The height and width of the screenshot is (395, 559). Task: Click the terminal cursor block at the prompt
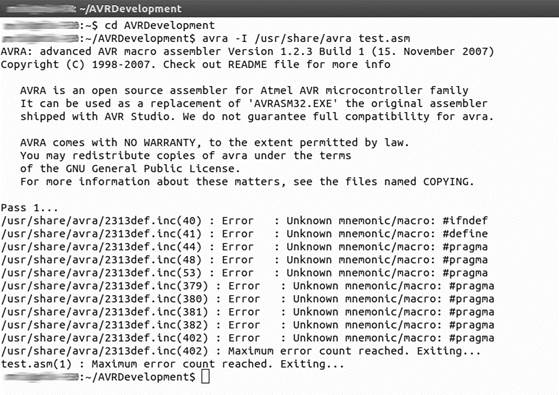(205, 377)
